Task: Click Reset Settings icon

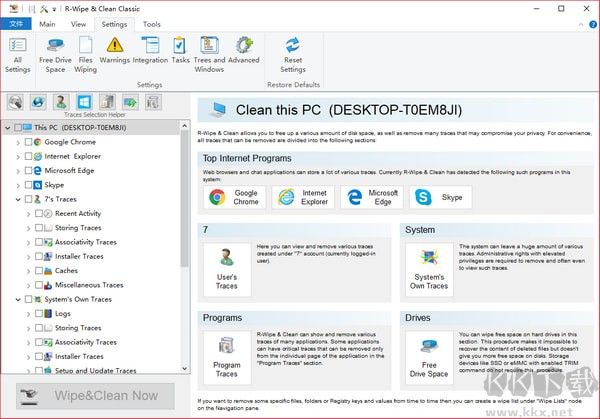Action: pyautogui.click(x=293, y=45)
